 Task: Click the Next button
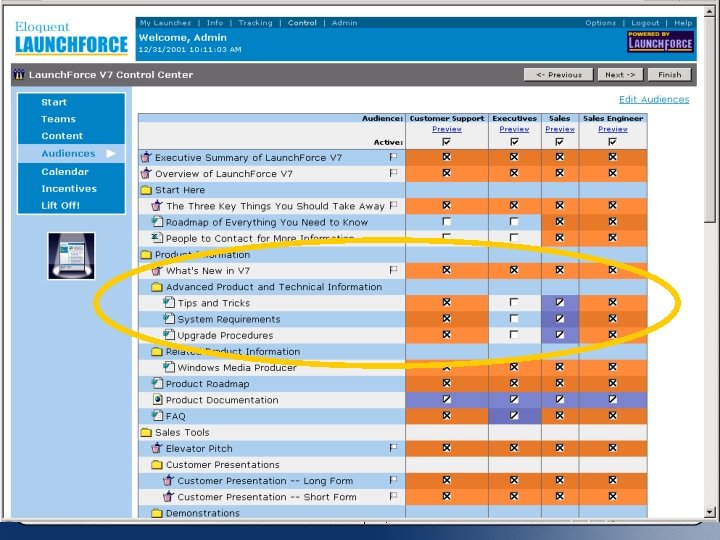click(x=620, y=74)
